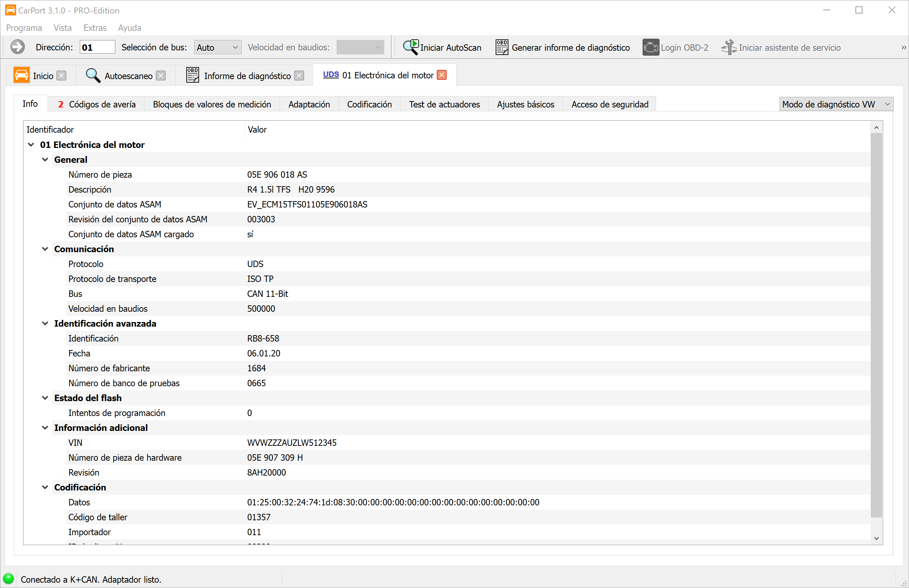Image resolution: width=909 pixels, height=588 pixels.
Task: Click the Iniciar AutoScan magnifier icon
Action: pyautogui.click(x=411, y=48)
